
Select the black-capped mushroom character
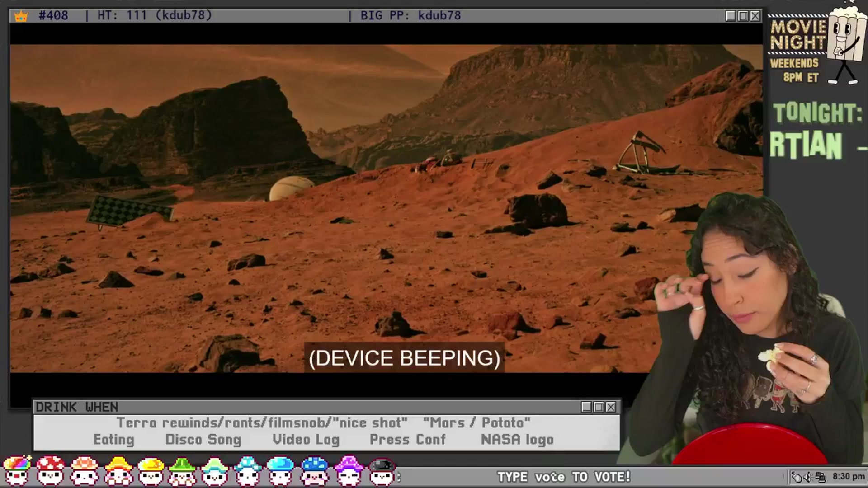(x=382, y=472)
